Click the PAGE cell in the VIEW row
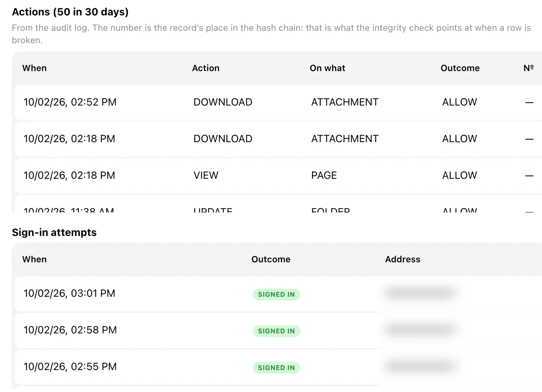Image resolution: width=542 pixels, height=392 pixels. click(324, 175)
